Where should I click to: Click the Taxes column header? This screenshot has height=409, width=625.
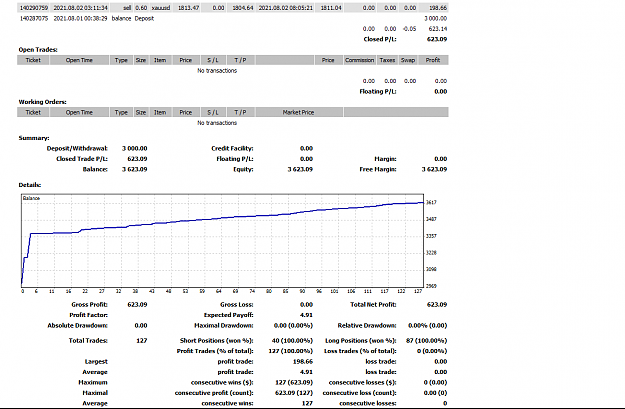[x=387, y=60]
